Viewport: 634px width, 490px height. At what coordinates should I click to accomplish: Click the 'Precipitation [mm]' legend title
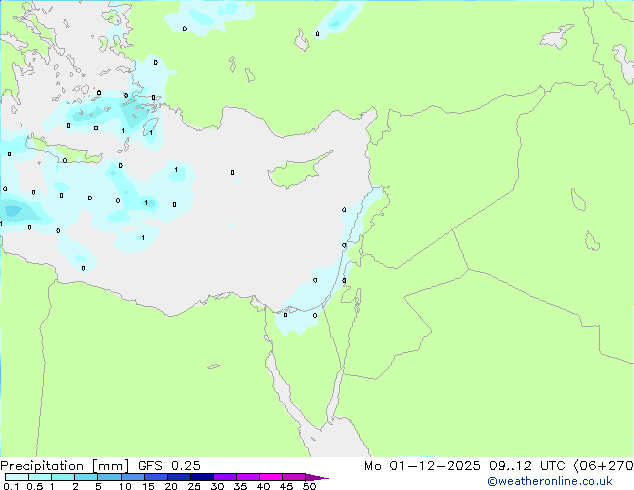65,466
